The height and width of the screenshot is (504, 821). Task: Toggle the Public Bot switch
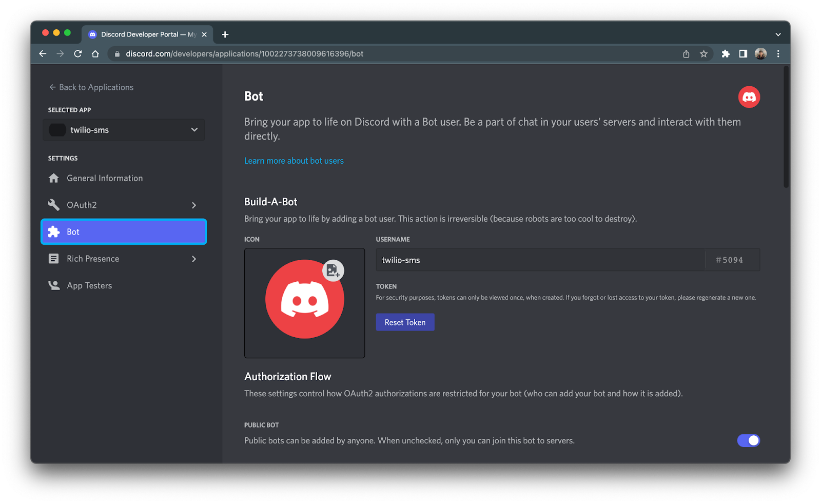[749, 440]
